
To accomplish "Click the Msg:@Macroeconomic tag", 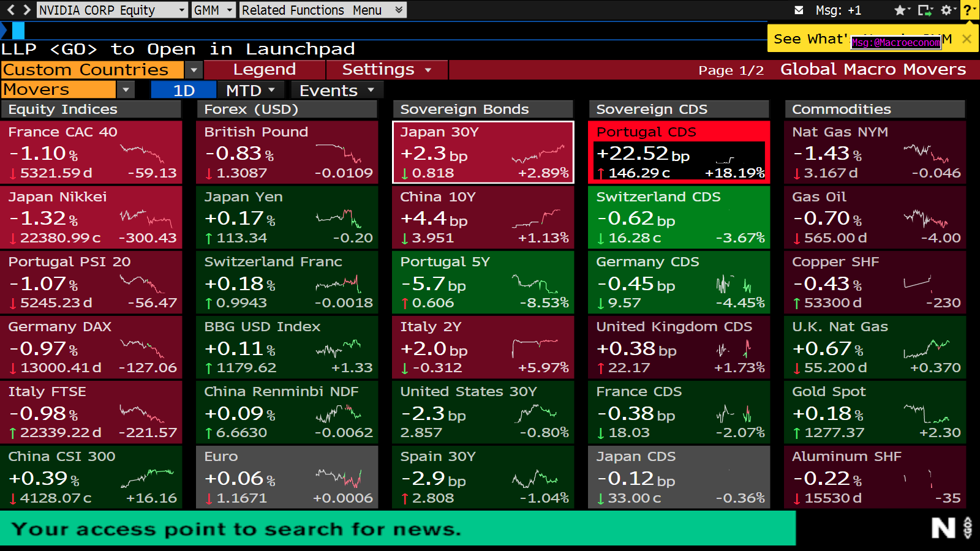I will pyautogui.click(x=896, y=42).
